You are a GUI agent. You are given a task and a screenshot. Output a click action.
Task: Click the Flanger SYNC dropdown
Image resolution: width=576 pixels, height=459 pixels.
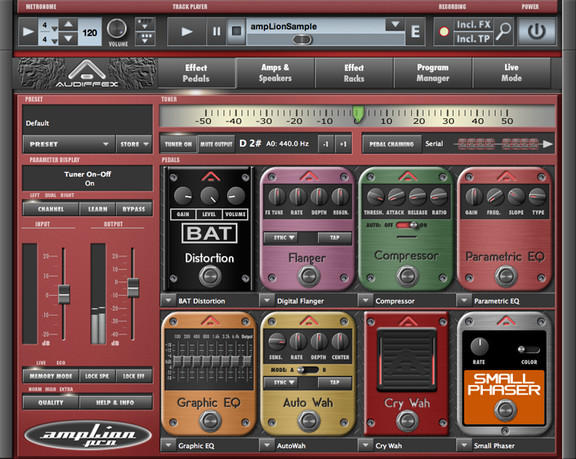[x=281, y=238]
